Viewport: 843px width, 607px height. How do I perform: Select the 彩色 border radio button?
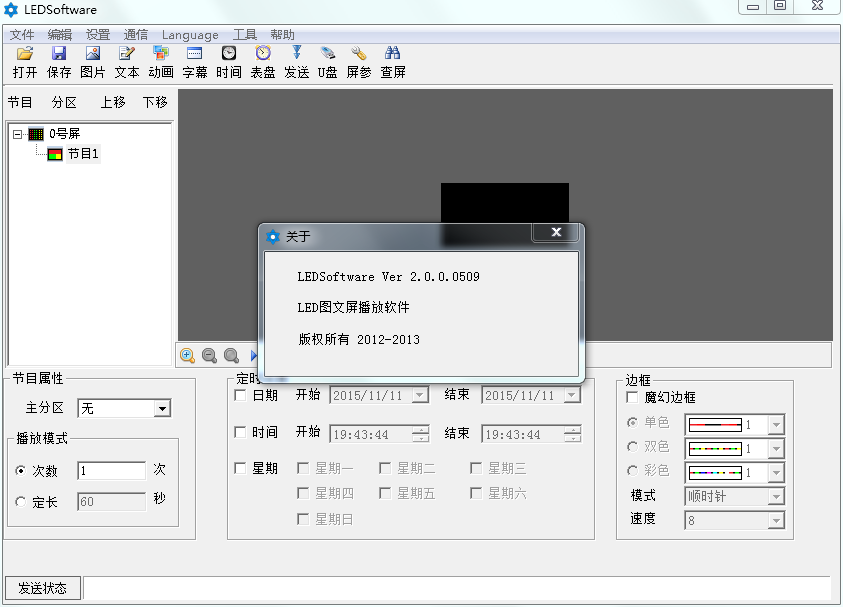tap(633, 471)
